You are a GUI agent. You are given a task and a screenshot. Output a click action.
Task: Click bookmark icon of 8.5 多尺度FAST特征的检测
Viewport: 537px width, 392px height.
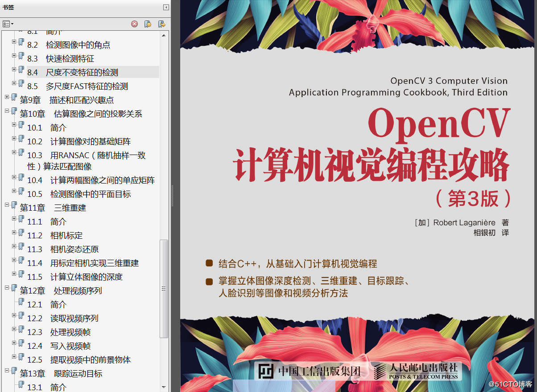21,83
